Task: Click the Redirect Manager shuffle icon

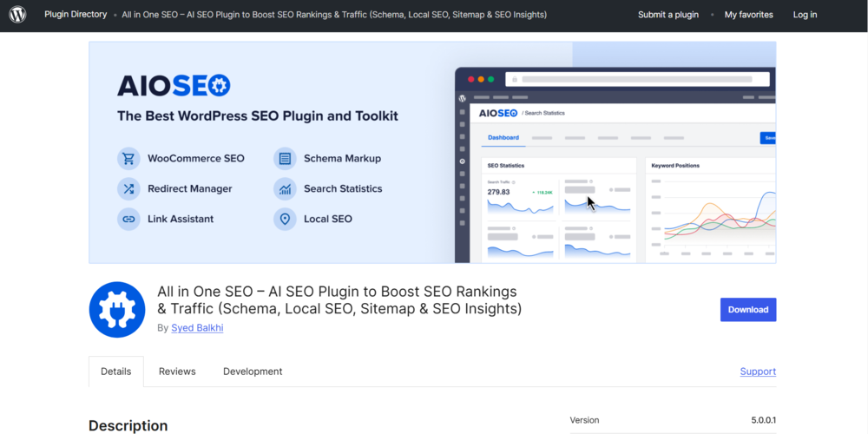Action: click(x=128, y=188)
